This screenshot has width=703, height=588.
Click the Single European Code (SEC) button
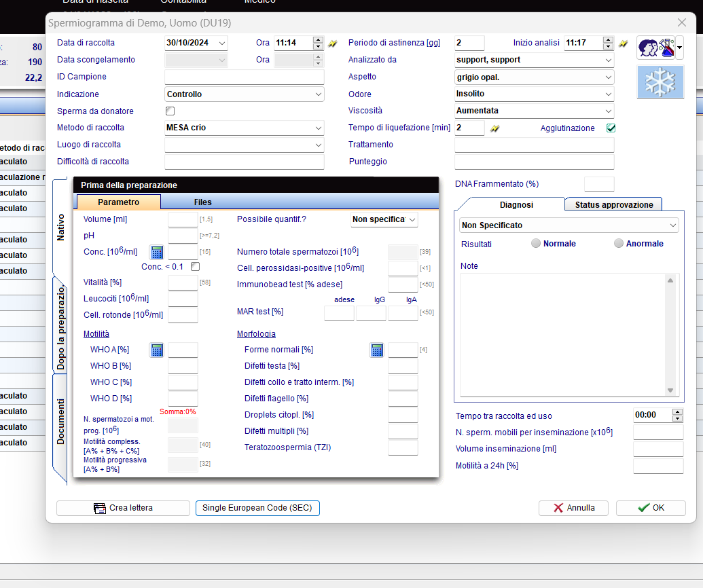[257, 508]
